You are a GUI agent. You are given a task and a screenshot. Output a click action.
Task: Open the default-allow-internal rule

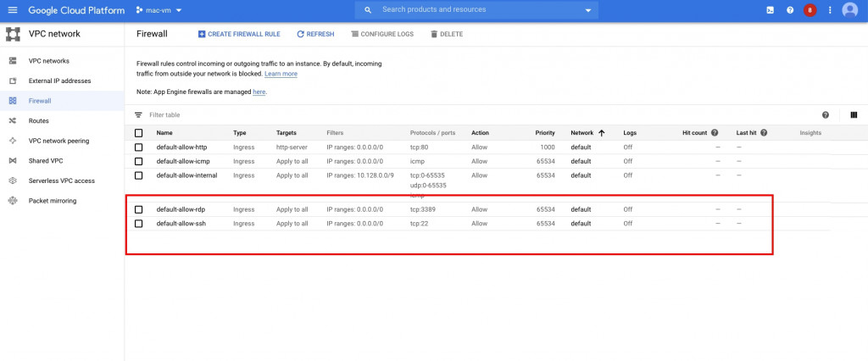point(186,175)
